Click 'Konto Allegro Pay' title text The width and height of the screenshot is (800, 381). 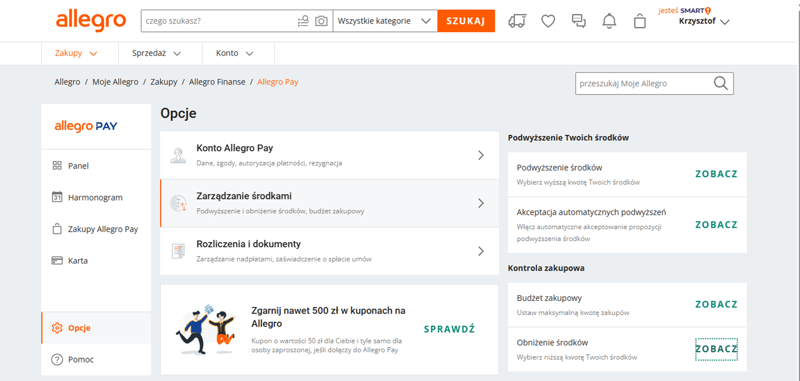pyautogui.click(x=235, y=148)
